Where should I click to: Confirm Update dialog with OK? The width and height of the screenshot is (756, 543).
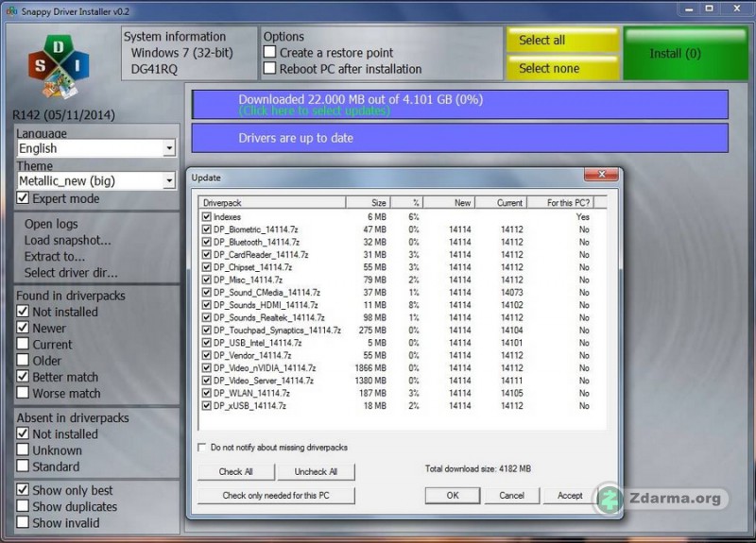(x=453, y=495)
